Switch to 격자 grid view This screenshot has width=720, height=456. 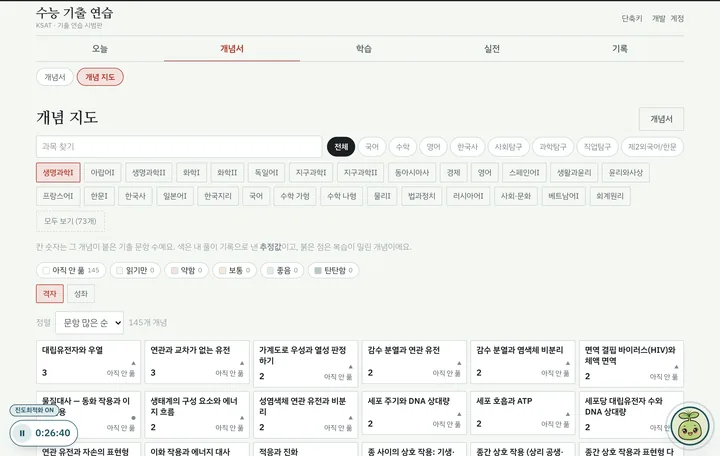tap(50, 294)
